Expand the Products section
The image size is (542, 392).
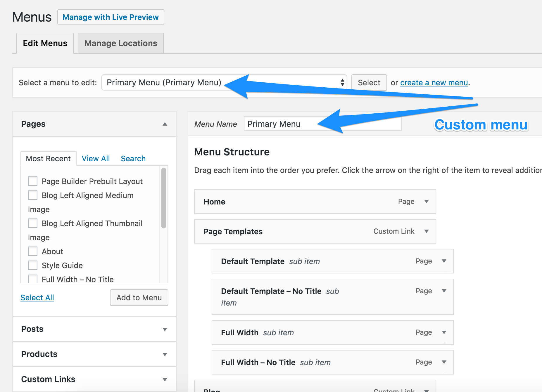pyautogui.click(x=165, y=354)
